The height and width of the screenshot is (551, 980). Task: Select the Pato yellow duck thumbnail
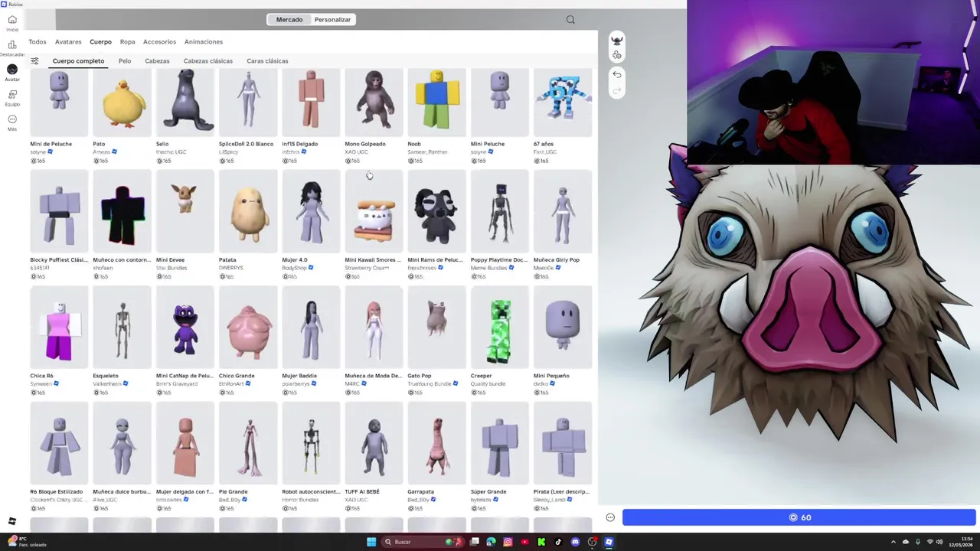(122, 102)
